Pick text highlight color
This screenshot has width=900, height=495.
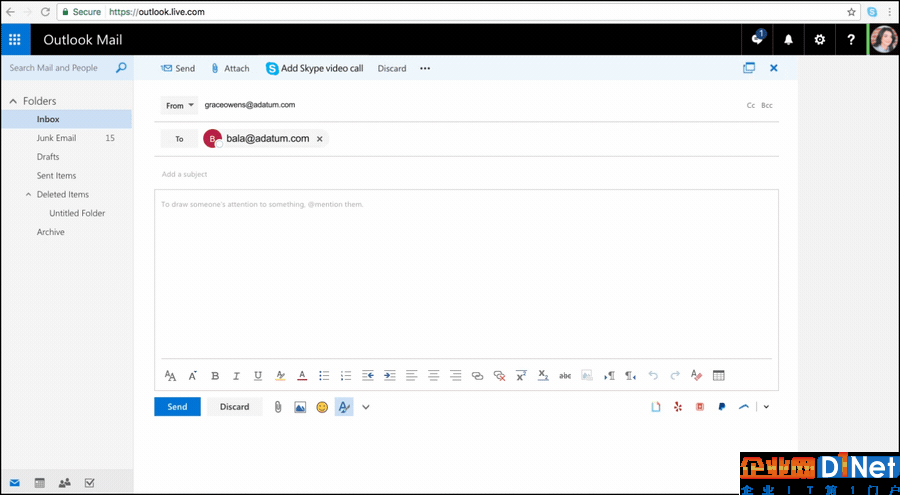point(280,376)
